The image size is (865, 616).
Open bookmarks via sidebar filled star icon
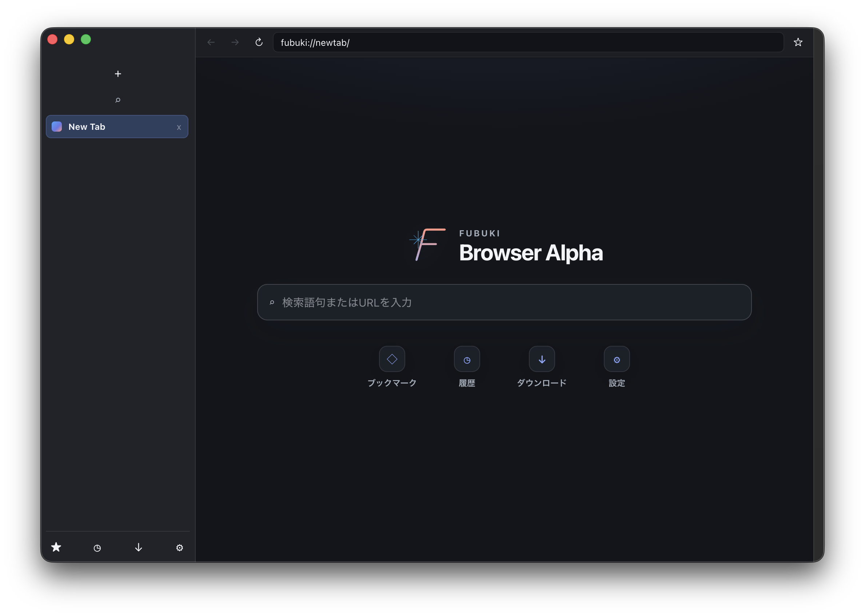pos(56,547)
